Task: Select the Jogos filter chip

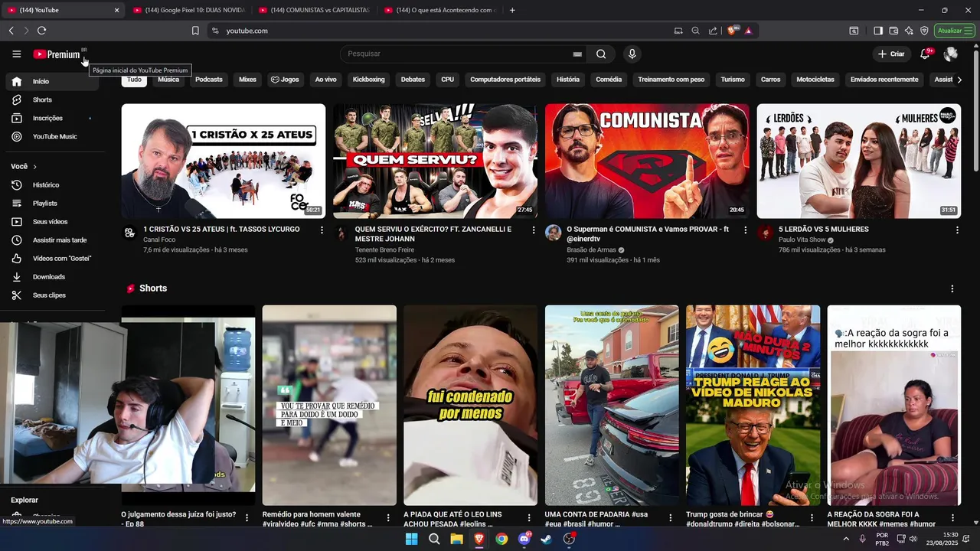Action: click(285, 80)
